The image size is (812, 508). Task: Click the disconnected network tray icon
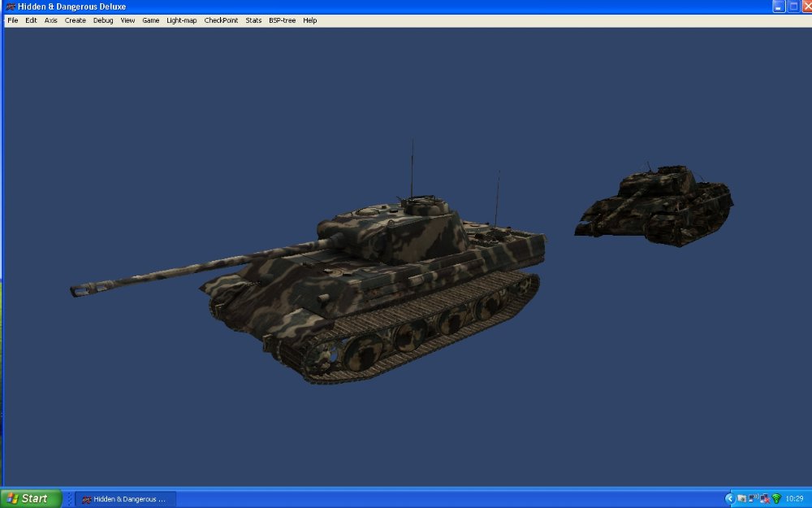pyautogui.click(x=765, y=499)
